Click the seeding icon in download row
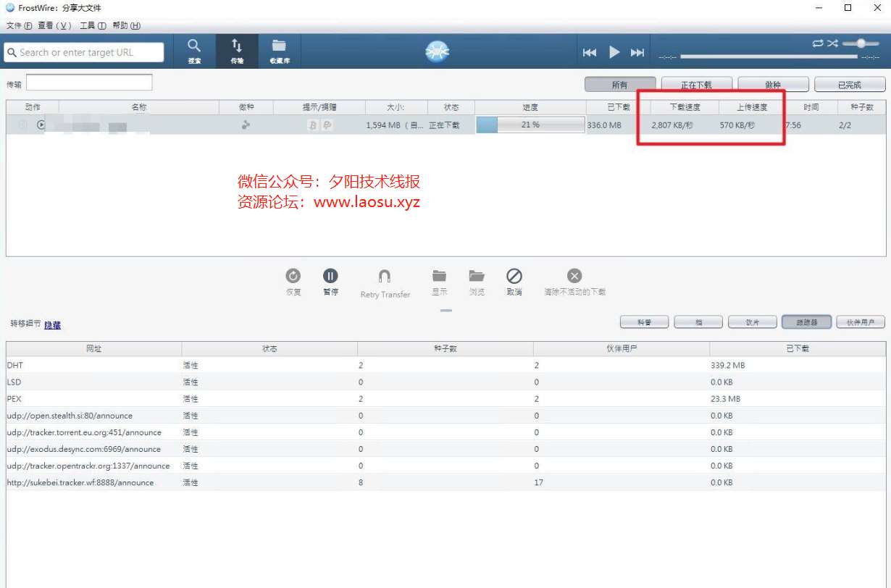Image resolution: width=891 pixels, height=588 pixels. coord(246,125)
